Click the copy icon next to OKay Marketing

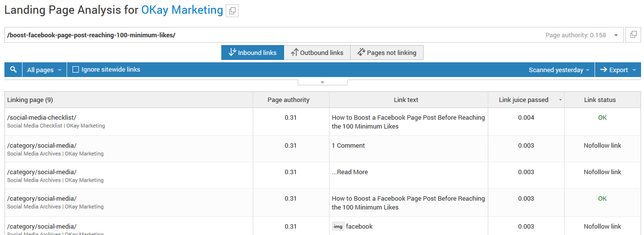232,11
